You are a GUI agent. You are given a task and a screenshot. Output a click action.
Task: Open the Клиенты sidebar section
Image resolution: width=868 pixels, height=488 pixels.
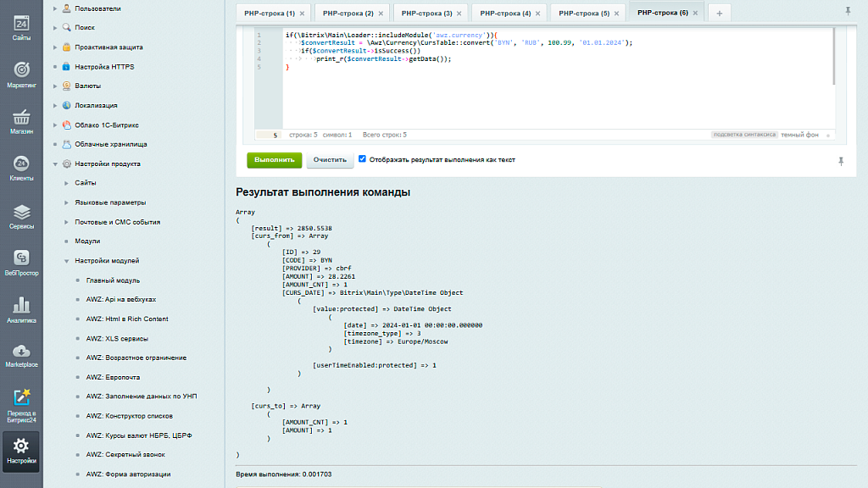(21, 168)
